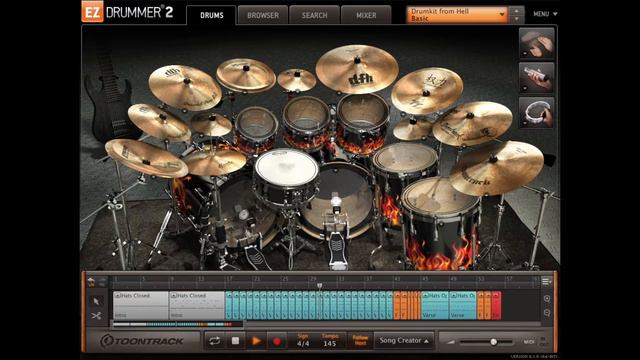Hit the hi-hat cymbal left of snare
640x360 pixels.
tap(215, 161)
